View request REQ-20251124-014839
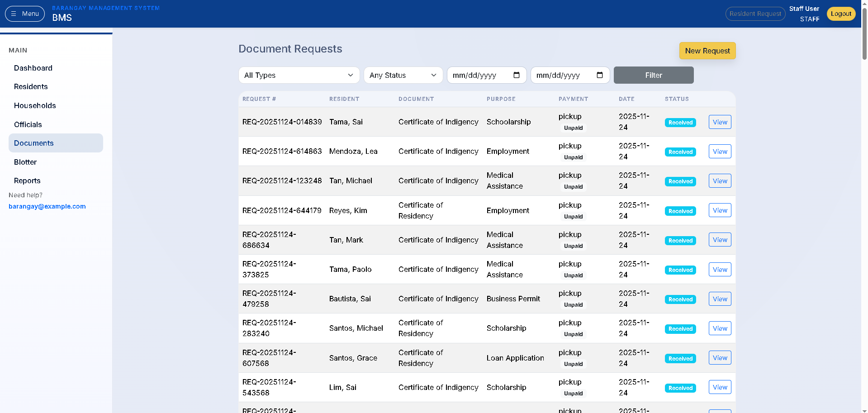 pos(719,122)
